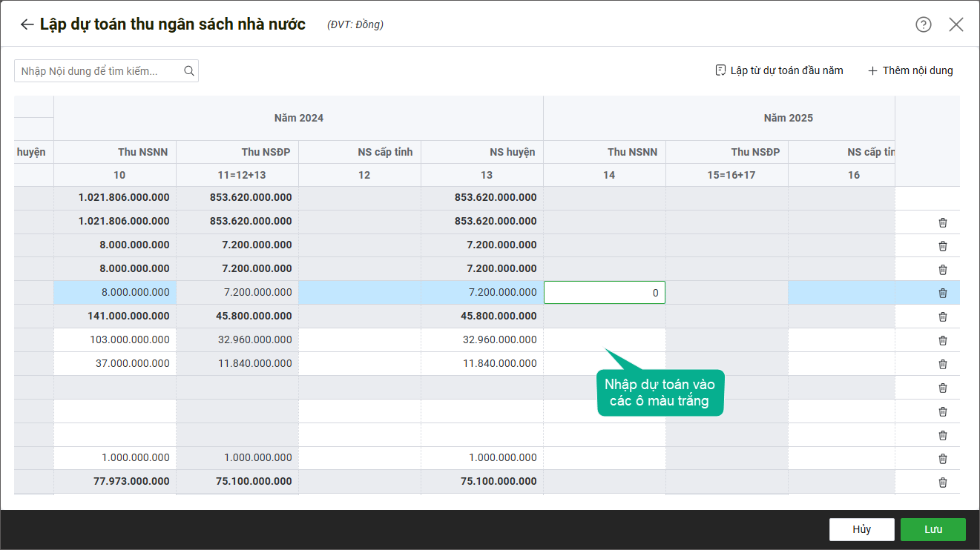Click "Lập từ dự toán đầu năm"
980x550 pixels.
point(779,70)
